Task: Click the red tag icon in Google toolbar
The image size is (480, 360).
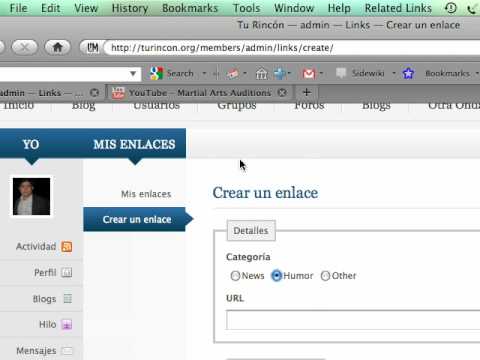Action: [x=233, y=73]
